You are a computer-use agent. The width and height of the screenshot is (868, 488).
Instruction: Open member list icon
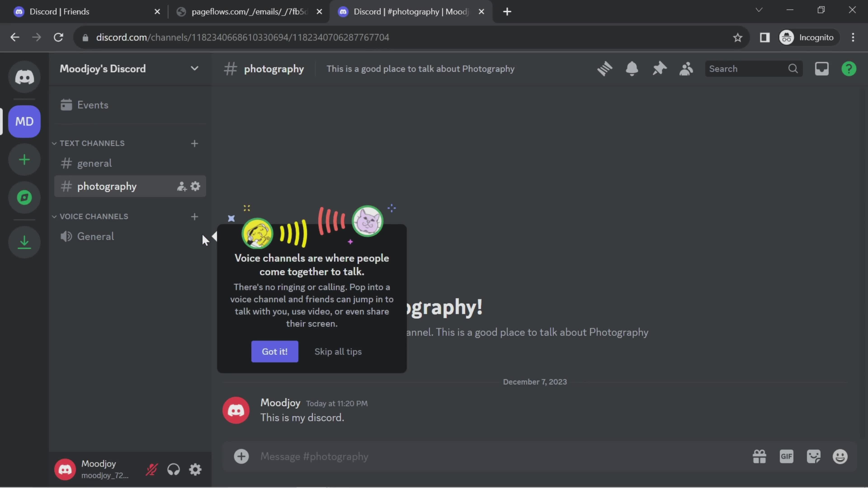(686, 68)
